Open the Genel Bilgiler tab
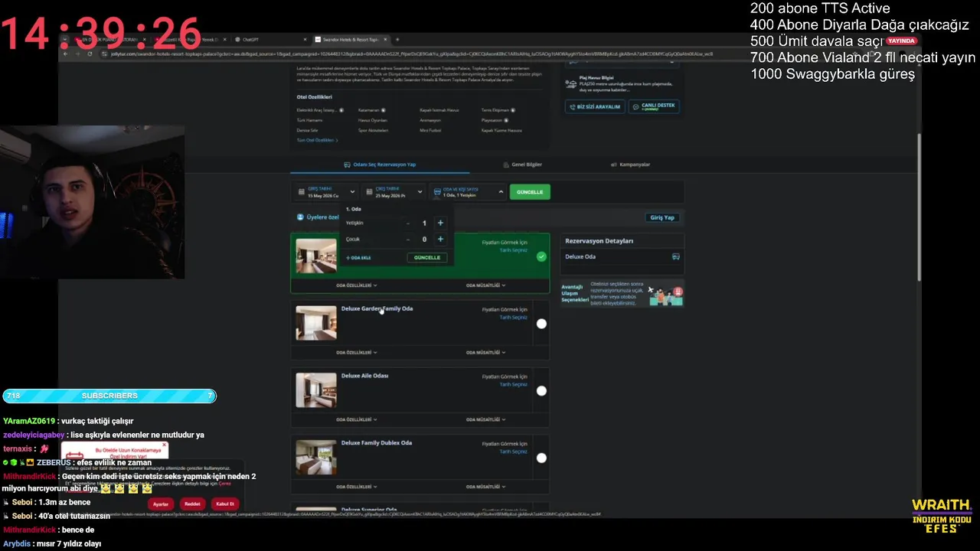This screenshot has height=551, width=980. [522, 165]
